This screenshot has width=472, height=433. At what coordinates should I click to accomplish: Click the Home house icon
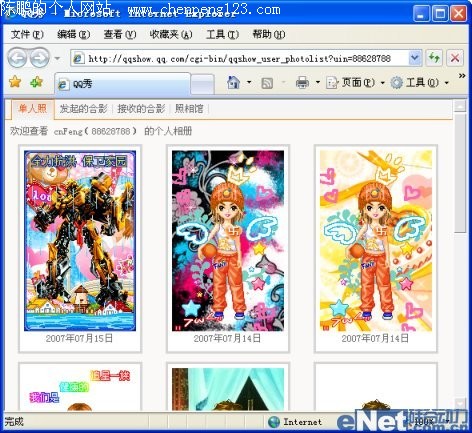[x=233, y=82]
